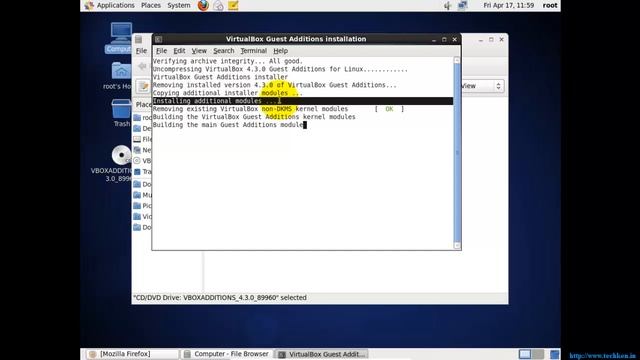Viewport: 640px width, 360px height.
Task: Click the terminal scrollbar up arrow
Action: pyautogui.click(x=457, y=60)
